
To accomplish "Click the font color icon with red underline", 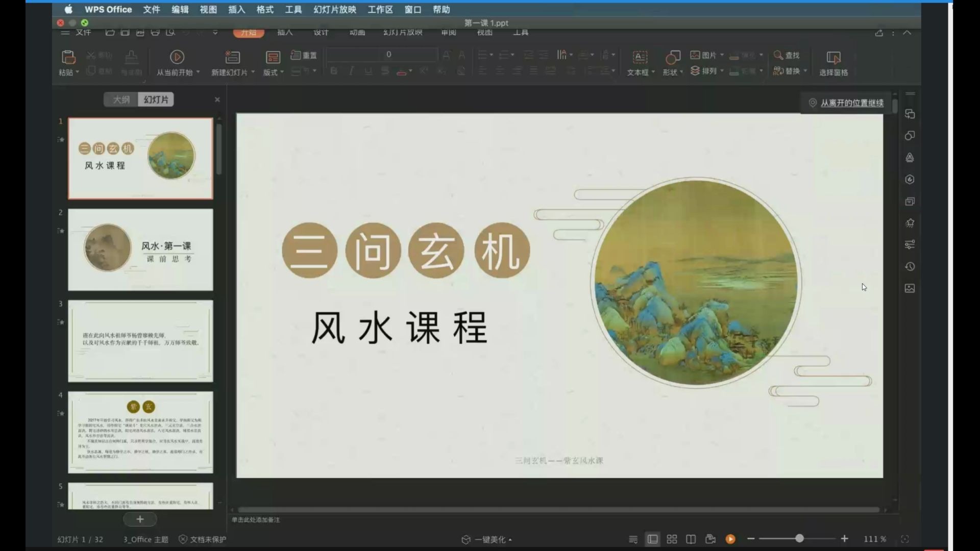I will [x=402, y=71].
